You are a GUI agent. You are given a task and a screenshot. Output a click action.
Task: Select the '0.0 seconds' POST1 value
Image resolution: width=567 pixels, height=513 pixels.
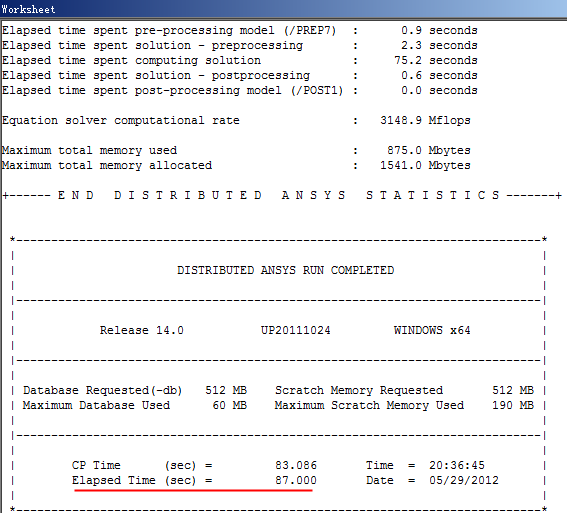(x=439, y=90)
